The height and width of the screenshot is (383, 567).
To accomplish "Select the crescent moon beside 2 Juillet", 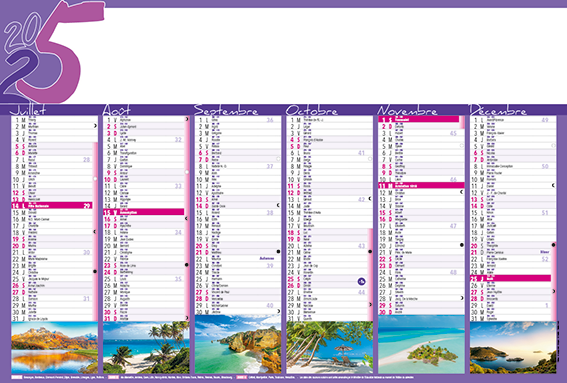I will 95,126.
